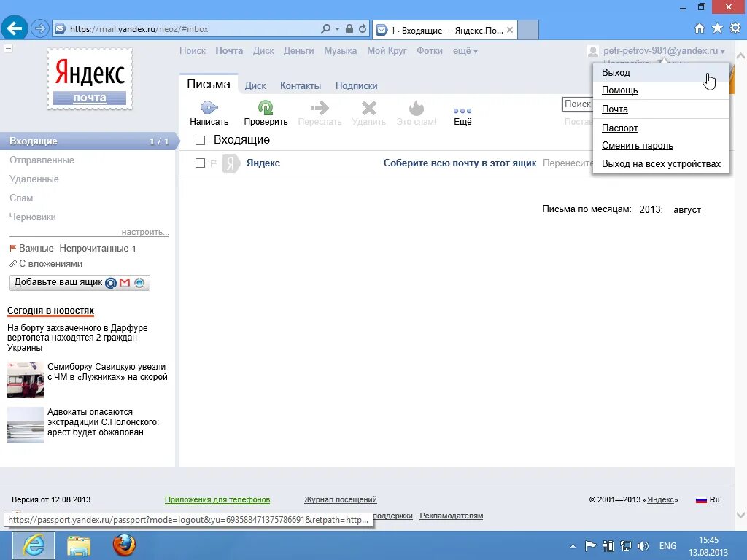The image size is (747, 560).
Task: Click browser forward arrow button
Action: click(40, 28)
